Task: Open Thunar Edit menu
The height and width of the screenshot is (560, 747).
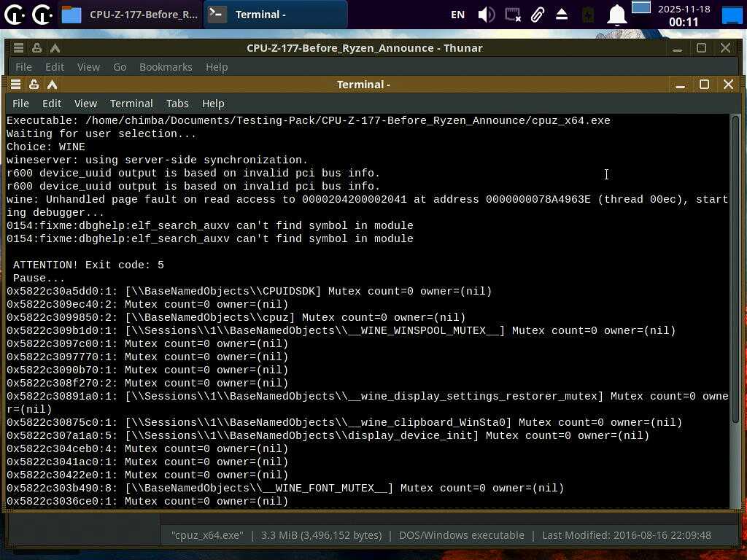Action: [54, 67]
